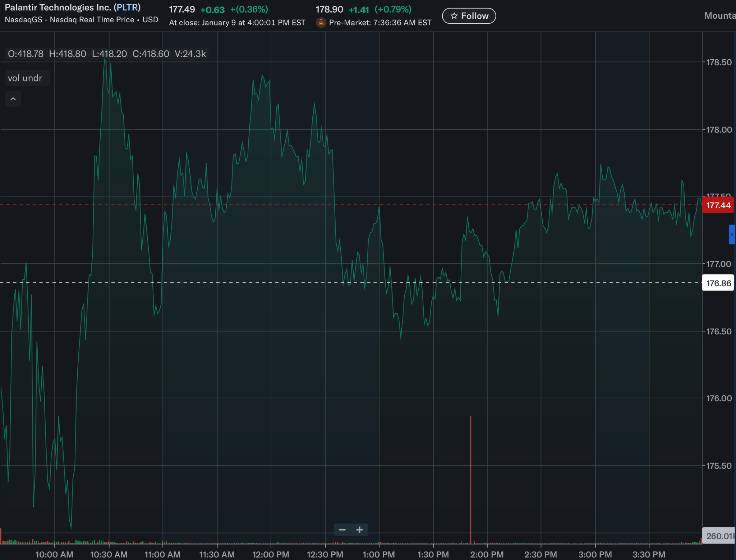
Task: Click the 175.50 price axis label
Action: [x=719, y=466]
